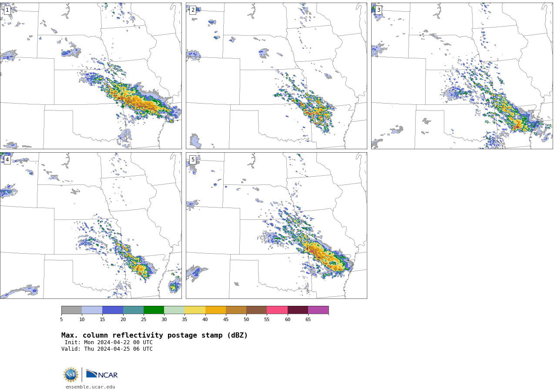Open ensemble member 5 reflectivity map
Image resolution: width=557 pixels, height=392 pixels.
276,225
